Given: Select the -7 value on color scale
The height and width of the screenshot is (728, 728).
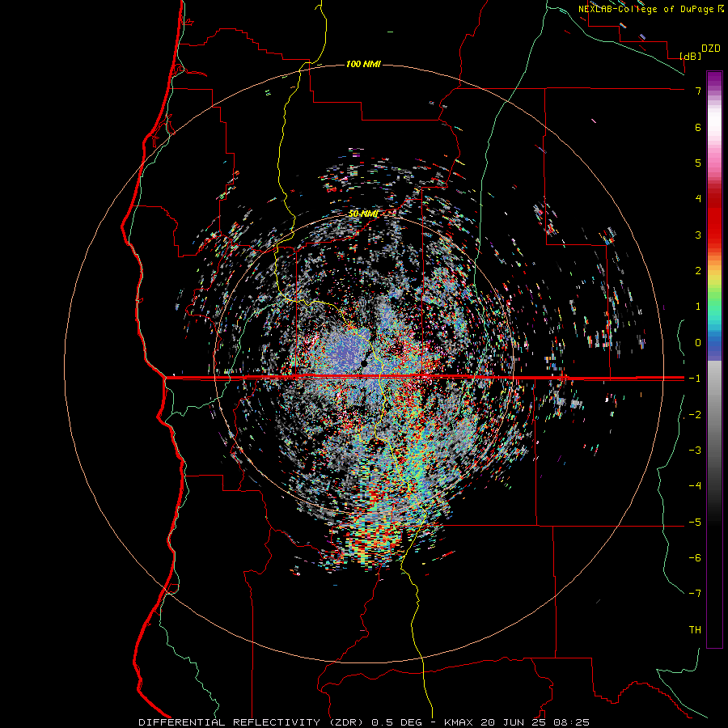Looking at the screenshot, I should [x=695, y=594].
